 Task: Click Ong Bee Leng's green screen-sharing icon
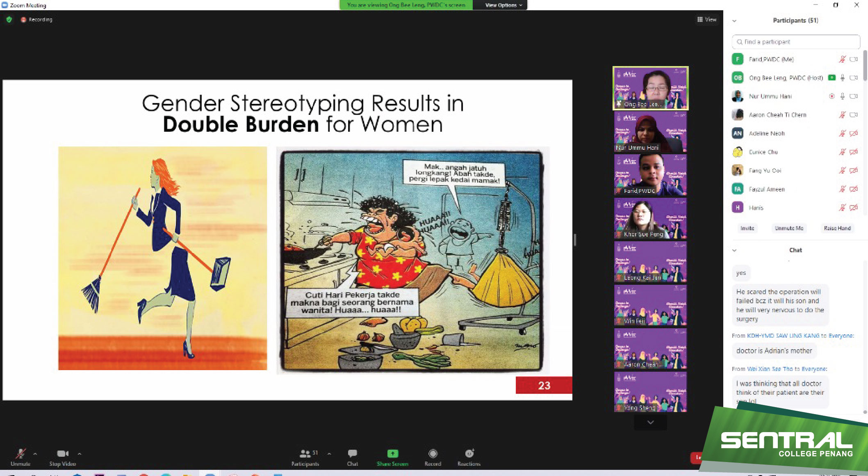click(832, 78)
